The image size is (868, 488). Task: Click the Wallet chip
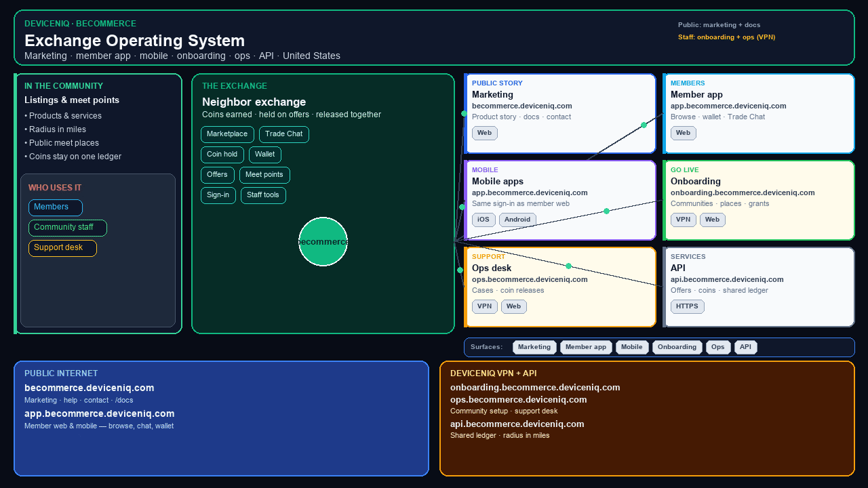pos(265,155)
